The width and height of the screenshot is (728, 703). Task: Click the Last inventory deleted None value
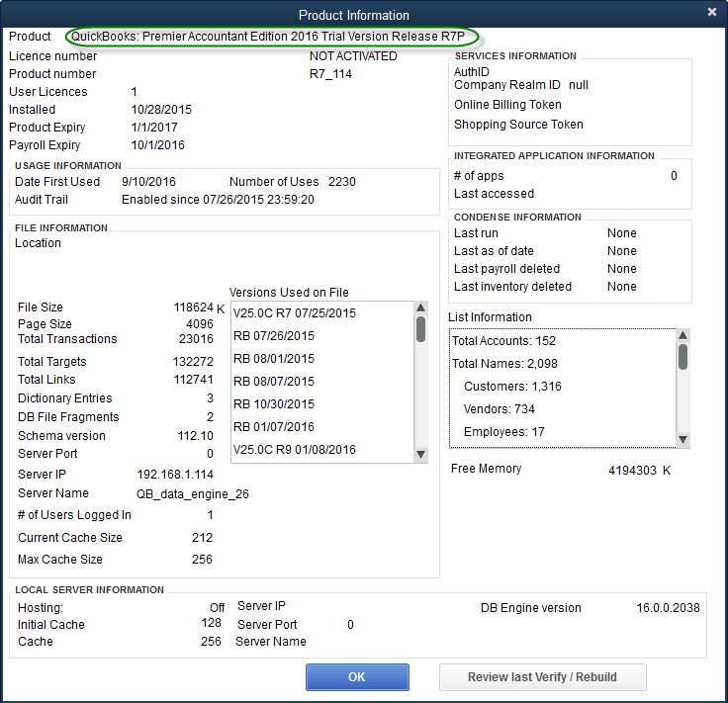622,287
